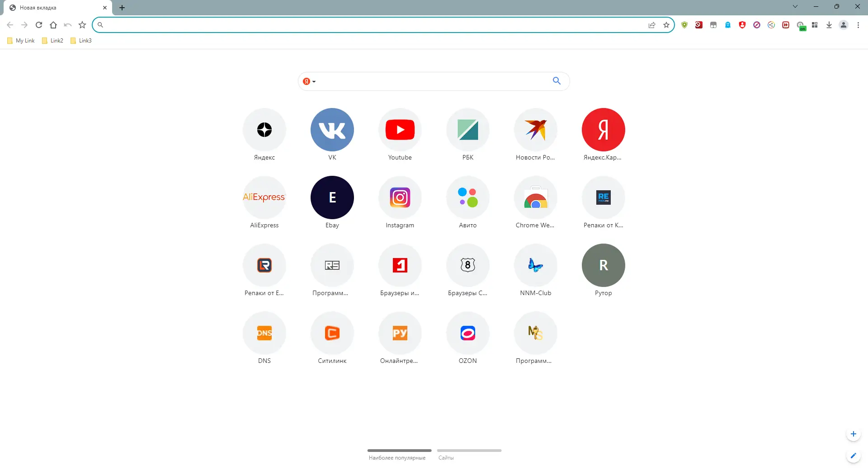Open the Chrome Web Store shortcut
The image size is (868, 470).
[x=535, y=197]
